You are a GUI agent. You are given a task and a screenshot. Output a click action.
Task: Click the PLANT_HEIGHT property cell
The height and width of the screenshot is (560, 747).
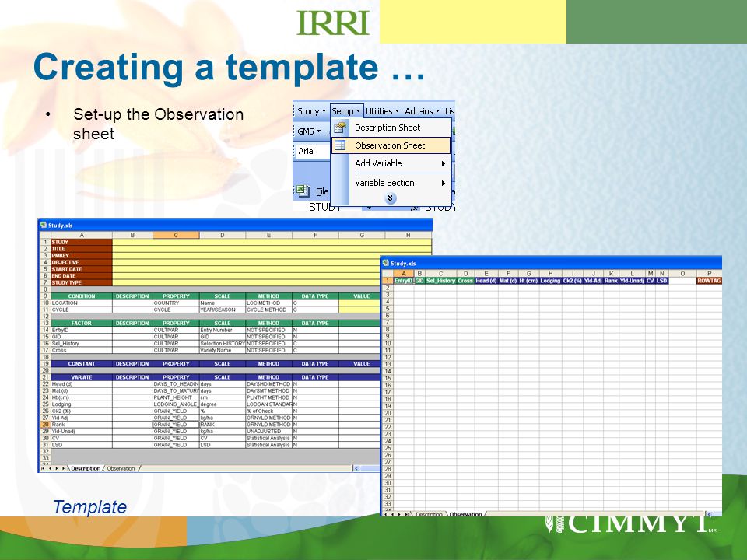click(x=176, y=397)
